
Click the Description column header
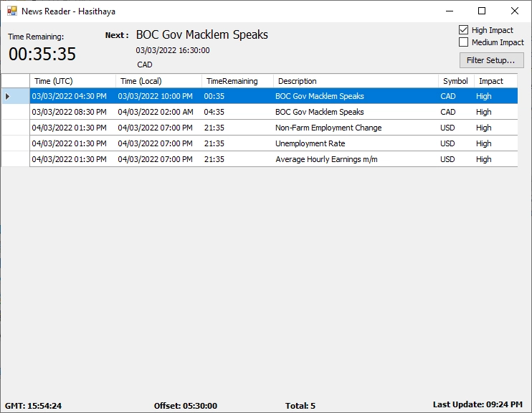coord(356,81)
